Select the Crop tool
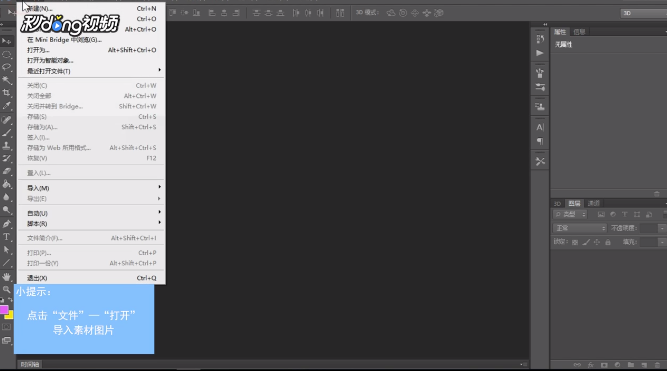 click(x=6, y=93)
